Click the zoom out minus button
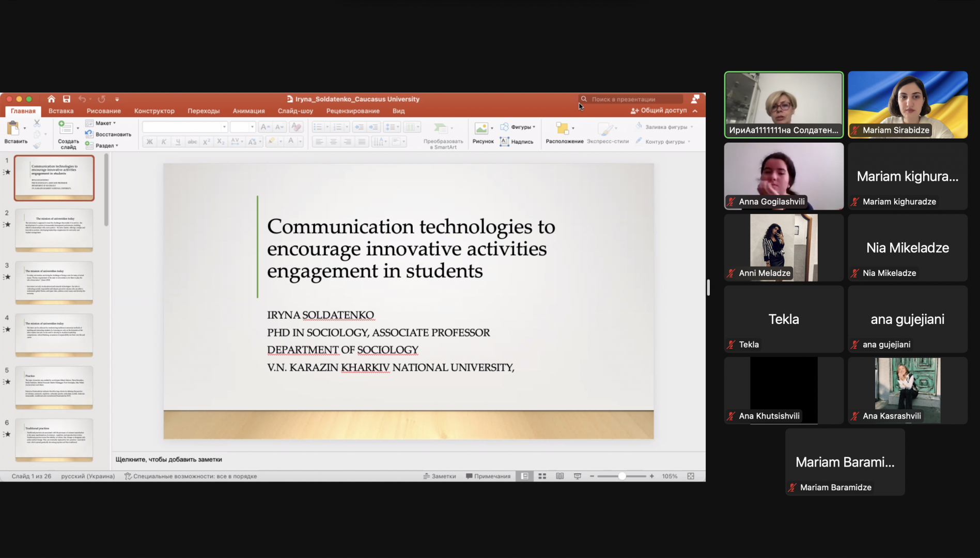The width and height of the screenshot is (980, 558). tap(592, 476)
